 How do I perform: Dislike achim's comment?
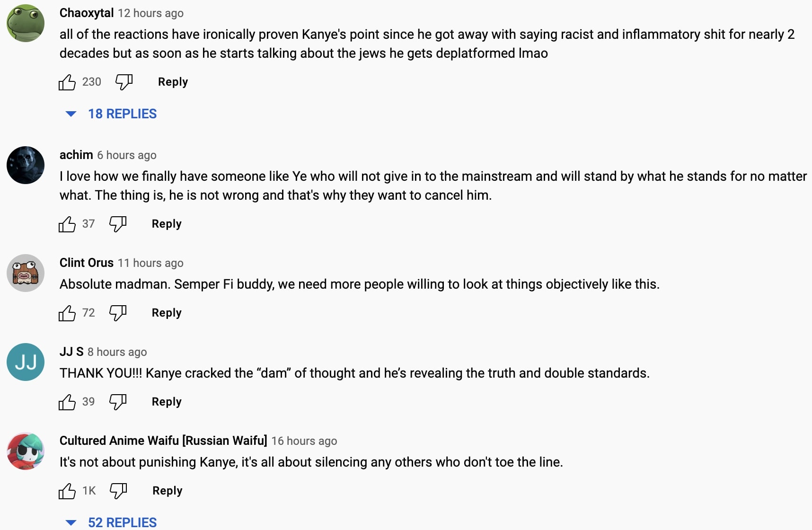click(118, 224)
